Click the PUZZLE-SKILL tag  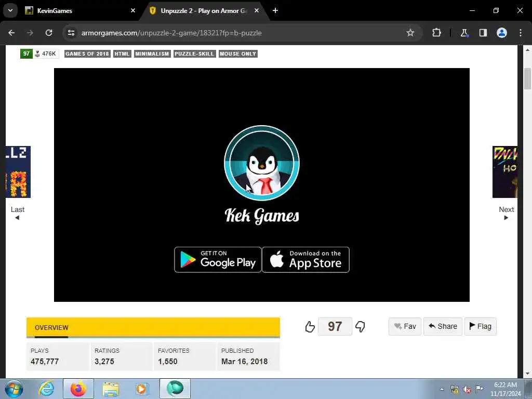pyautogui.click(x=194, y=54)
